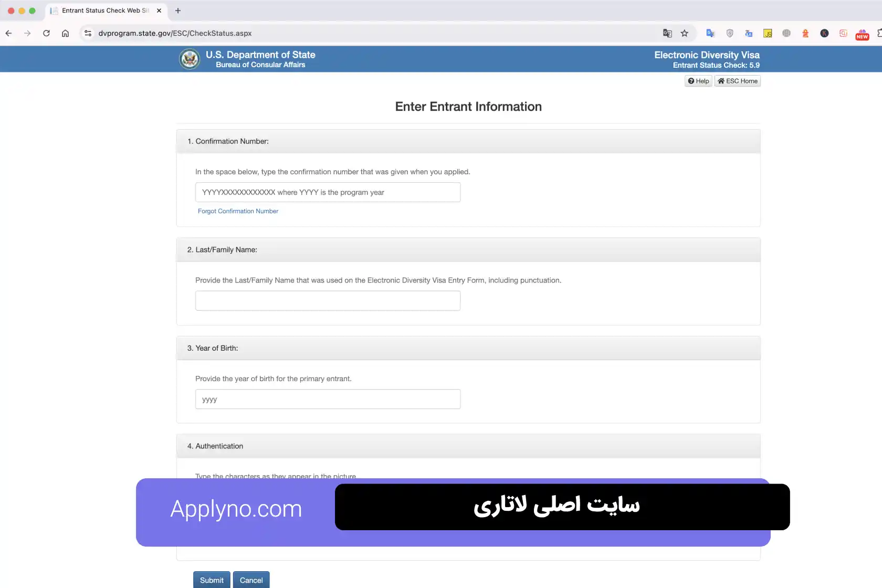The image size is (882, 588).
Task: Click the 3. Year of Birth section header
Action: pos(468,348)
